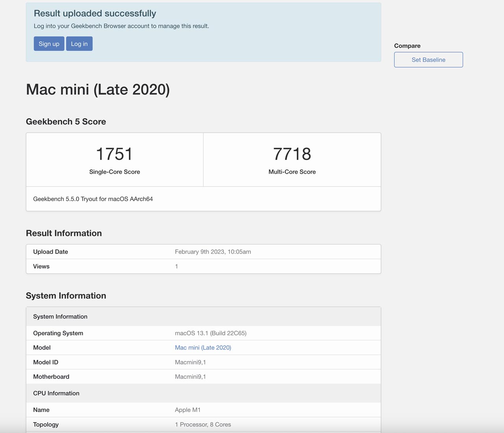Select the February 9th 2023, 10:05am date

(x=213, y=252)
